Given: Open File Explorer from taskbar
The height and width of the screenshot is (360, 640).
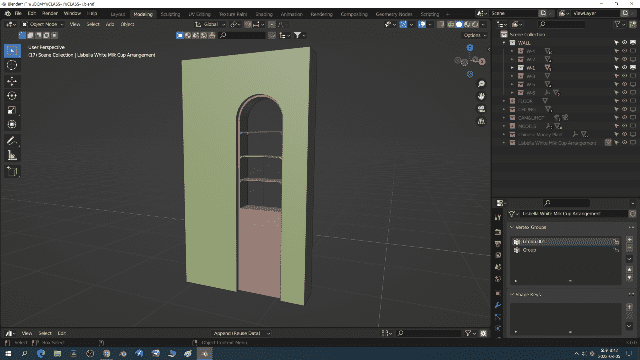Looking at the screenshot, I should [x=57, y=353].
